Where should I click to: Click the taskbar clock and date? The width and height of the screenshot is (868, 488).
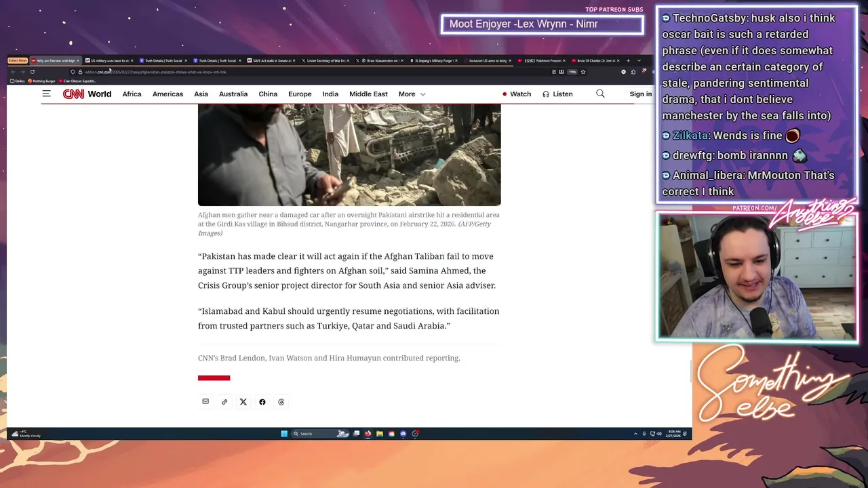coord(674,434)
